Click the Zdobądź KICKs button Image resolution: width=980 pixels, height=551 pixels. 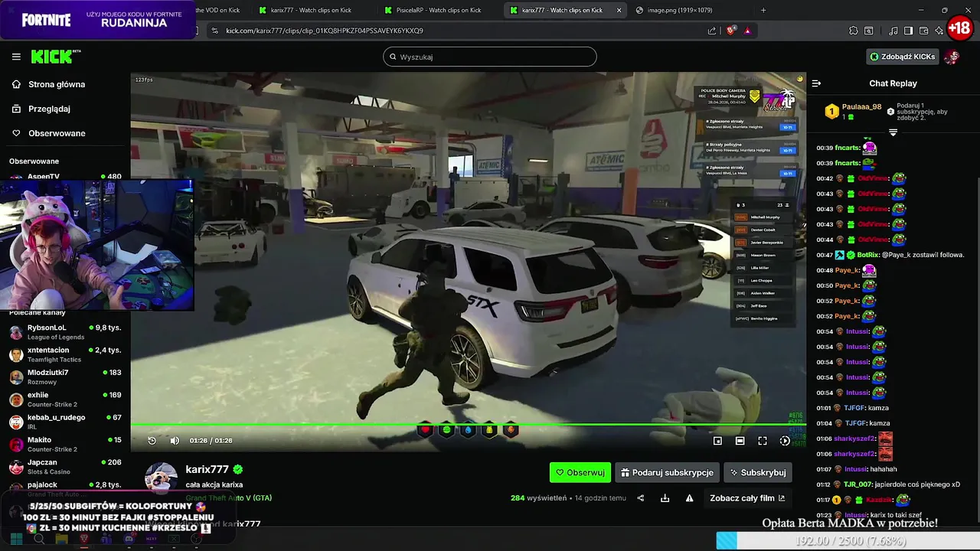click(x=902, y=57)
